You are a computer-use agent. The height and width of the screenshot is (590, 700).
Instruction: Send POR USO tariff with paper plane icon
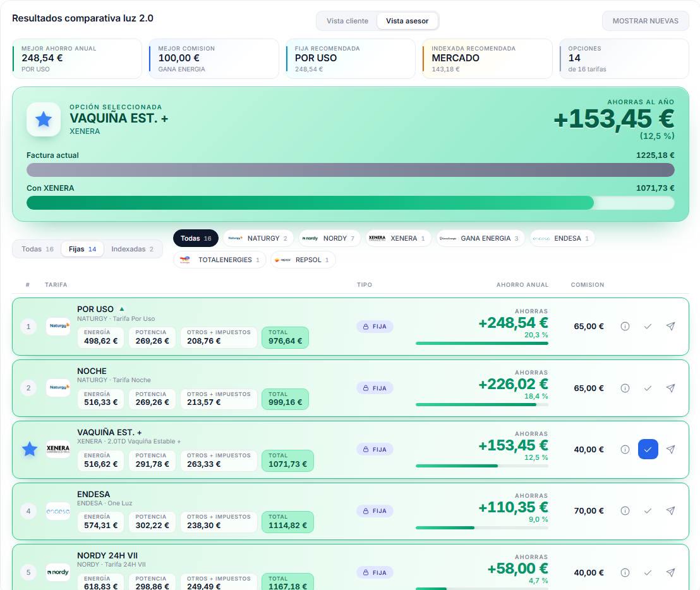(670, 326)
